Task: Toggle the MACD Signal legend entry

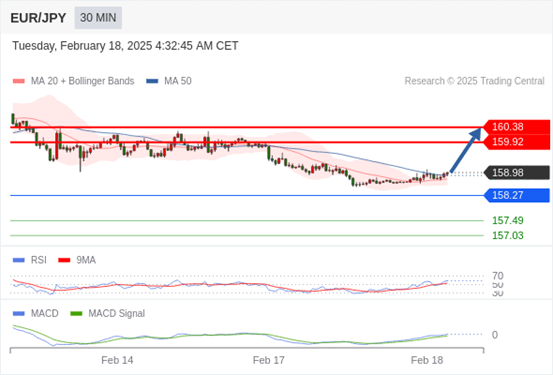Action: click(x=108, y=313)
